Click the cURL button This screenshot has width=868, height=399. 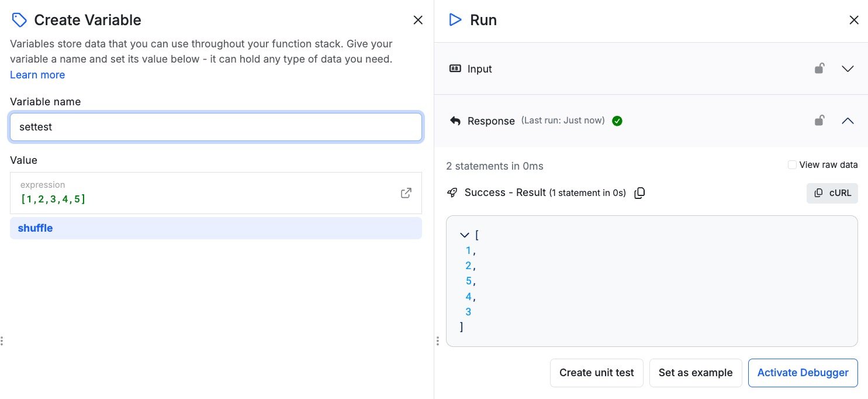(x=832, y=193)
